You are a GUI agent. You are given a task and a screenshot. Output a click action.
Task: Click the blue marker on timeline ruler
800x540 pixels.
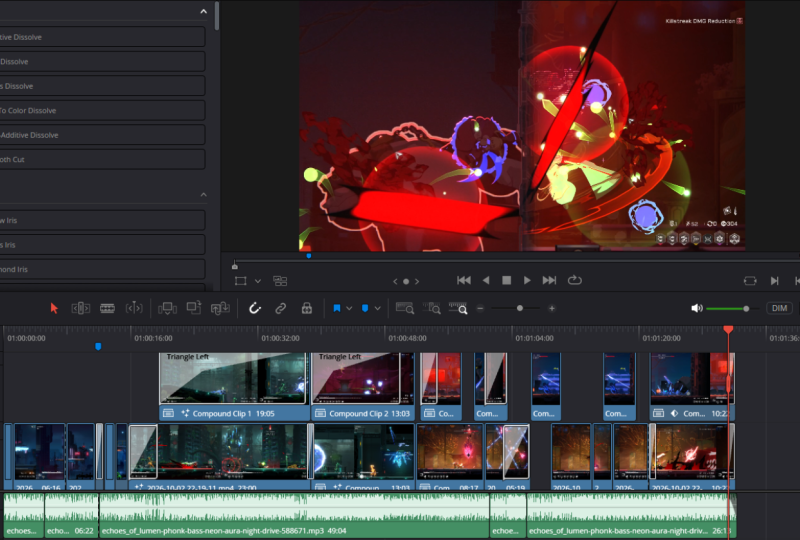[x=98, y=347]
